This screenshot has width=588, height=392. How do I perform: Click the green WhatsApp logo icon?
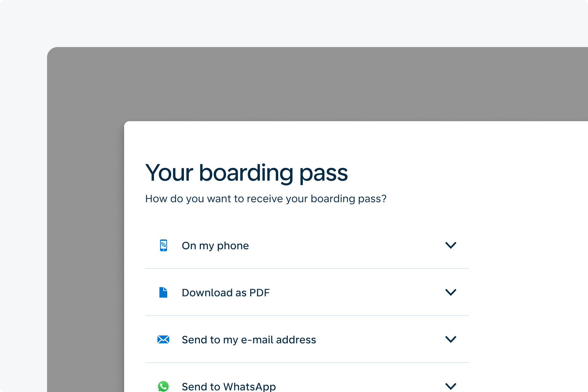tap(163, 386)
